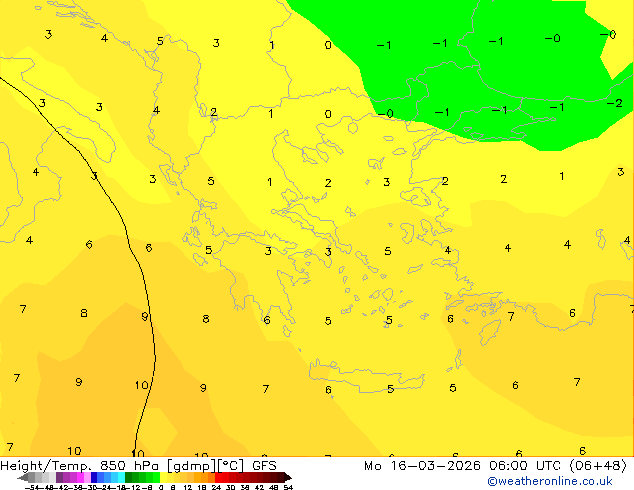Image resolution: width=634 pixels, height=490 pixels.
Task: Click the 'GFS' model label
Action: coord(264,466)
